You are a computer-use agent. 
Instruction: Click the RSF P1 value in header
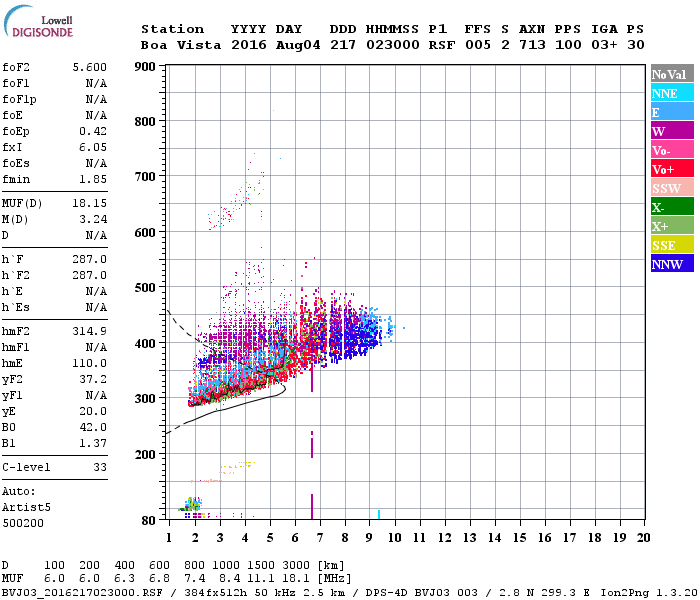tap(442, 45)
